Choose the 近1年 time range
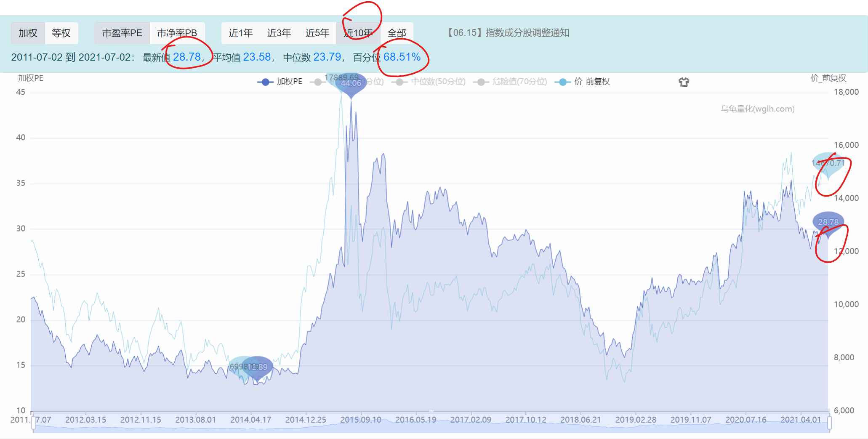This screenshot has height=439, width=868. (241, 33)
